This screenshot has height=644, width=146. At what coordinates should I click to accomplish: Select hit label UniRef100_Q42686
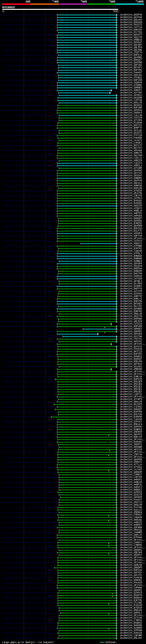pyautogui.click(x=131, y=98)
